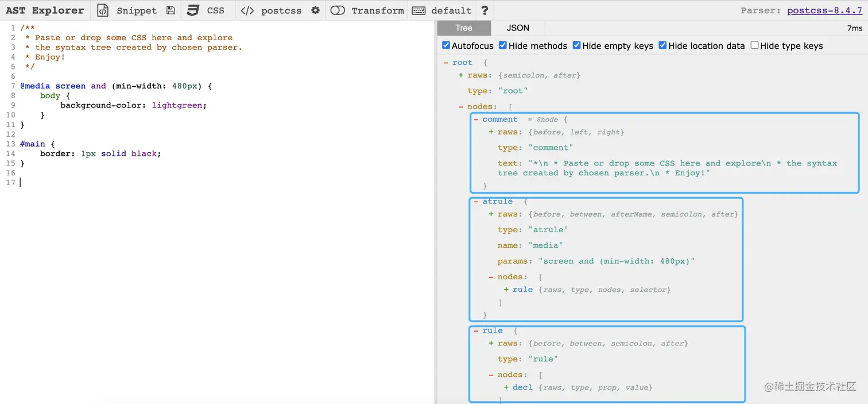
Task: Click the AST Explorer title
Action: tap(43, 10)
